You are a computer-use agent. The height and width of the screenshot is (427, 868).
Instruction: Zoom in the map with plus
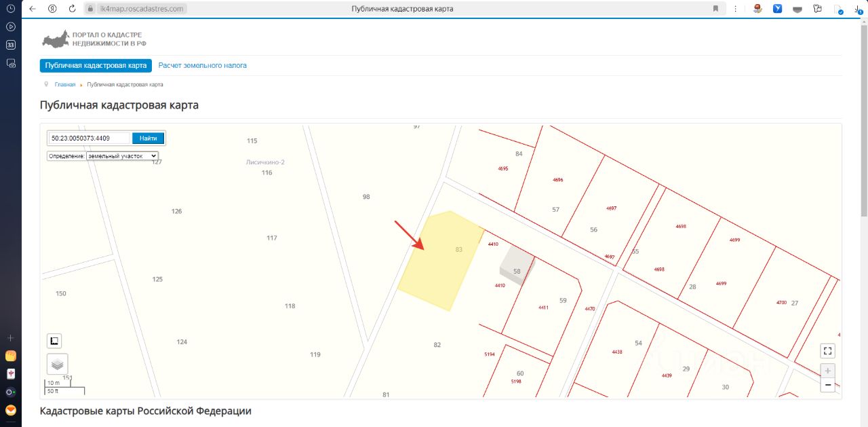click(x=827, y=371)
